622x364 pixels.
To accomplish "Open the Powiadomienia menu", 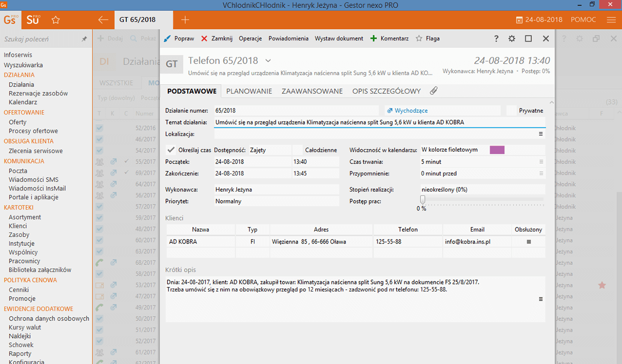I will (288, 38).
